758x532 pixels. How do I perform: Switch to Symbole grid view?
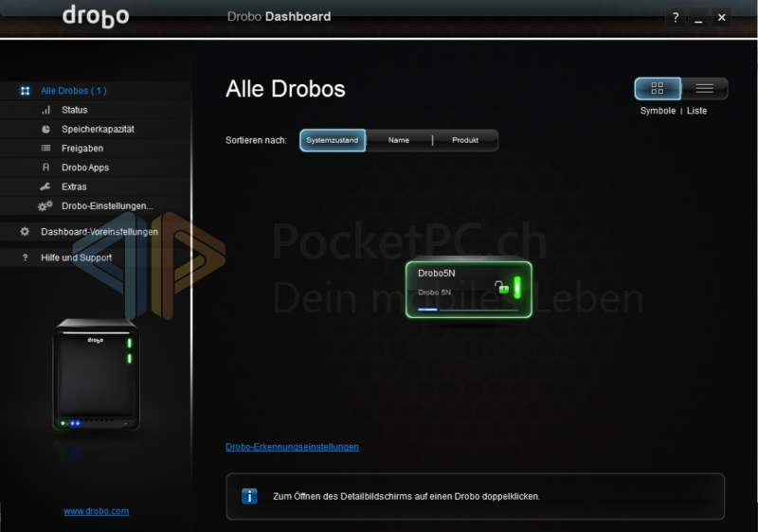coord(658,88)
